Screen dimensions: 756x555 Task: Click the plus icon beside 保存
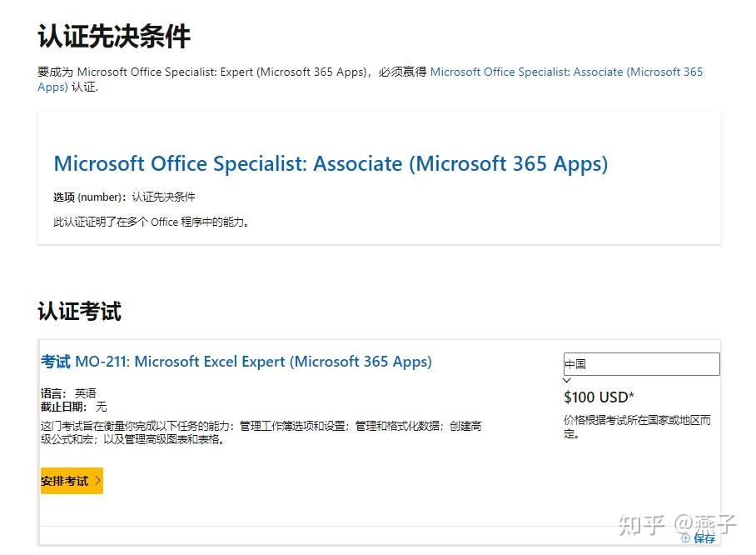tap(686, 538)
